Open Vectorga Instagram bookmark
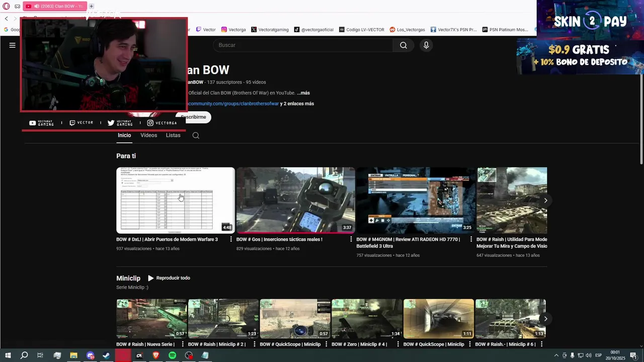The width and height of the screenshot is (644, 362). (233, 30)
